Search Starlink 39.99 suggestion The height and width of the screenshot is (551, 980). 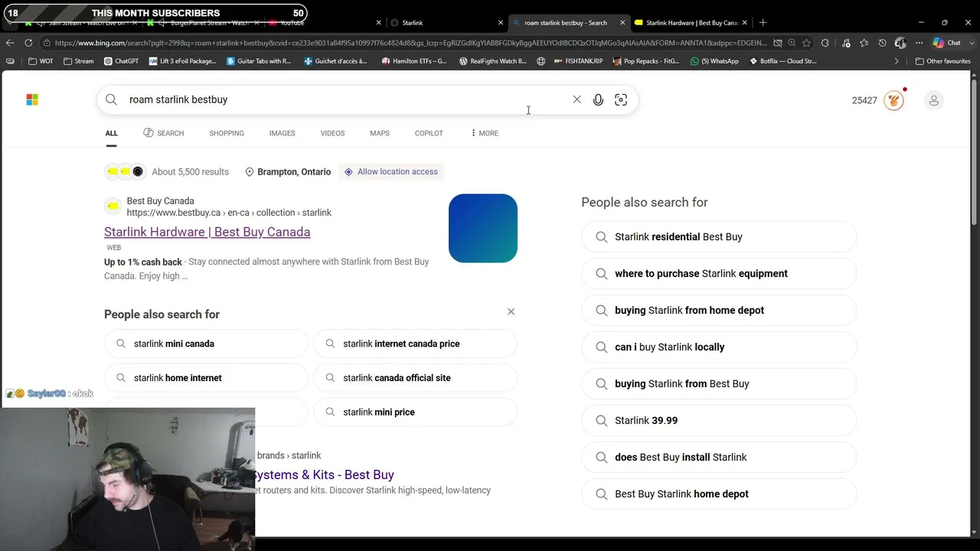click(719, 420)
